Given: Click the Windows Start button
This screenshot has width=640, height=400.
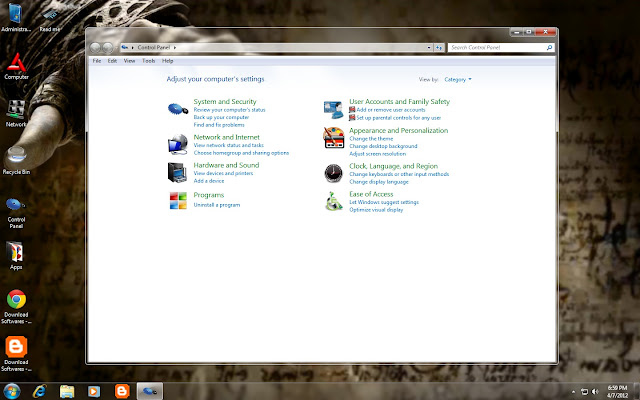Looking at the screenshot, I should [x=11, y=391].
